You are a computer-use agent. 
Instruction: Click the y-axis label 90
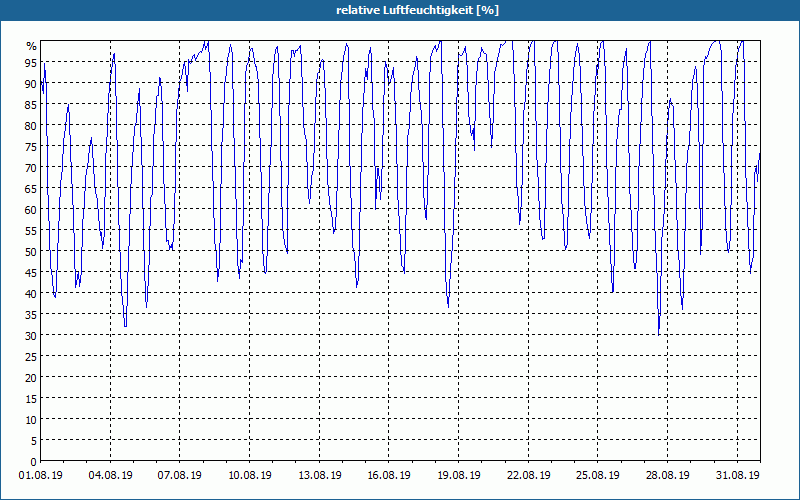coord(31,84)
